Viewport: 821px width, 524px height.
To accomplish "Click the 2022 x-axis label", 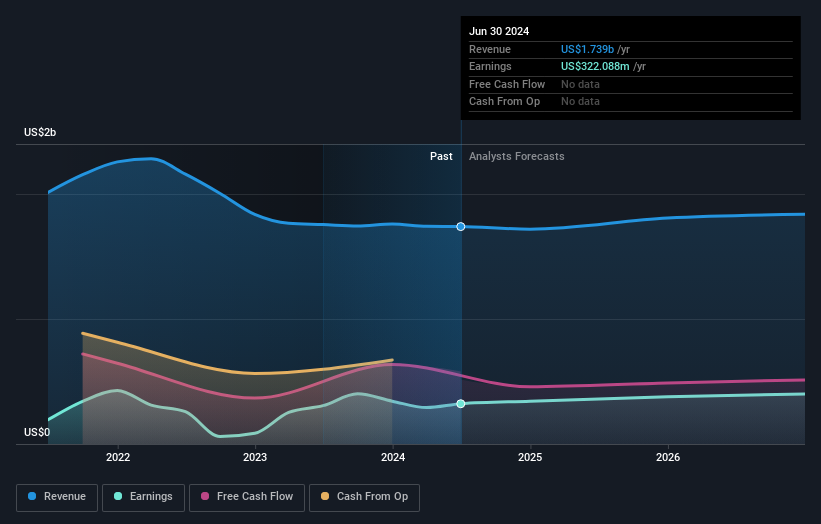I will coord(118,458).
